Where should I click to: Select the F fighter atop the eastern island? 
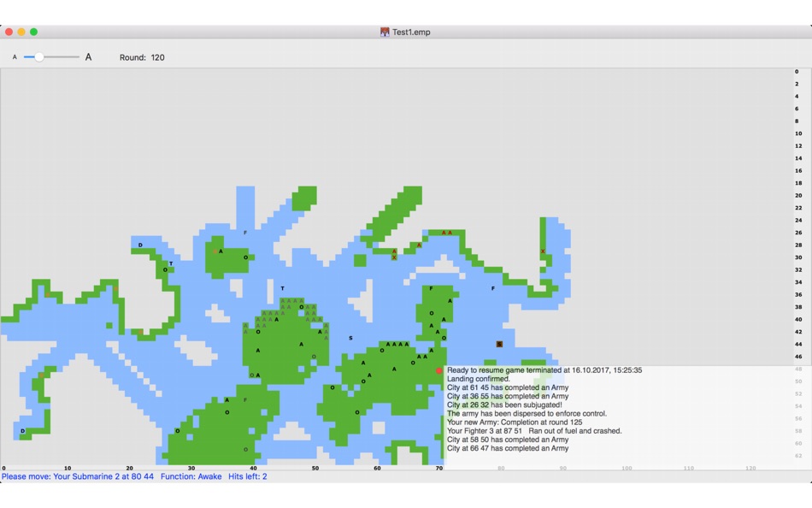(431, 288)
